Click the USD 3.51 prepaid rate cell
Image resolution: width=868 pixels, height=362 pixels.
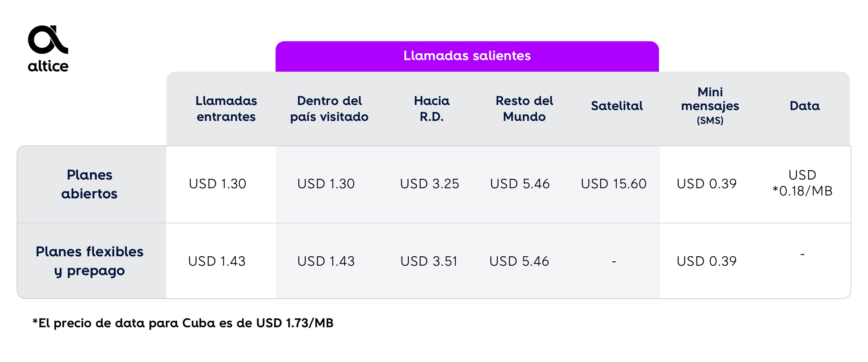pyautogui.click(x=429, y=261)
